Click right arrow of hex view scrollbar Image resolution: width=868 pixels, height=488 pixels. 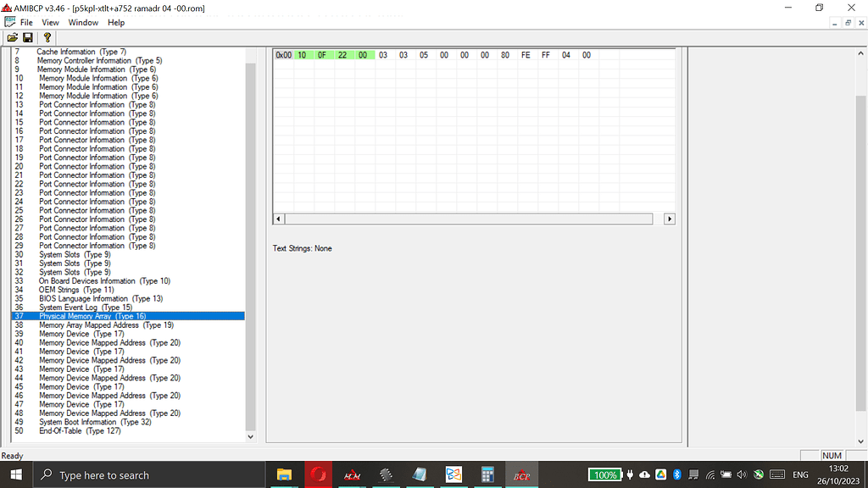click(669, 219)
